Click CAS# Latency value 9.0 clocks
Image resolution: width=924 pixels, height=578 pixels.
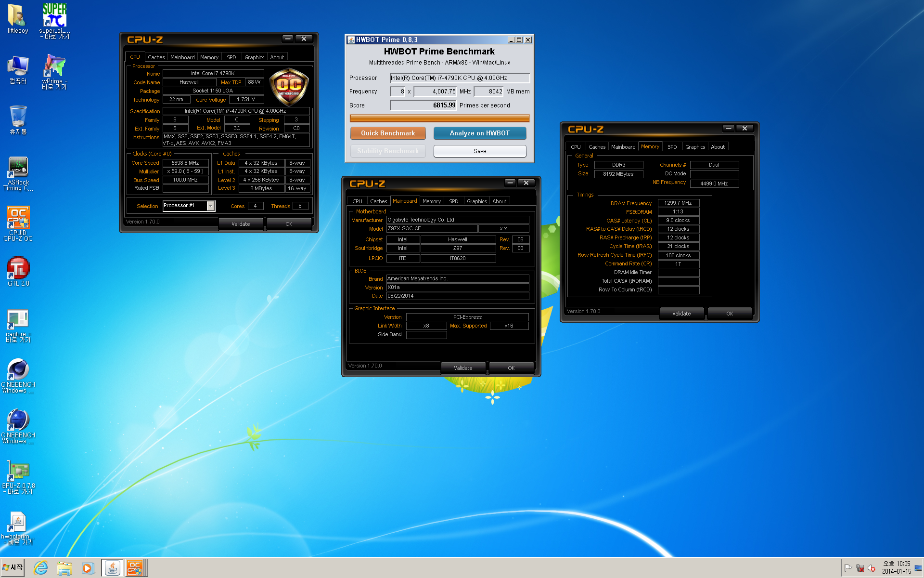[x=678, y=221]
